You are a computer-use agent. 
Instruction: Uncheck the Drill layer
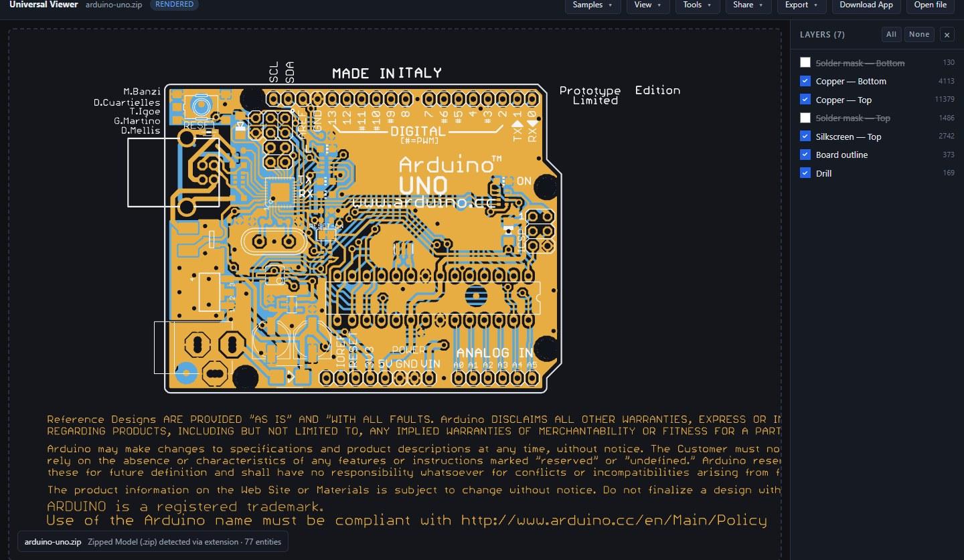805,173
